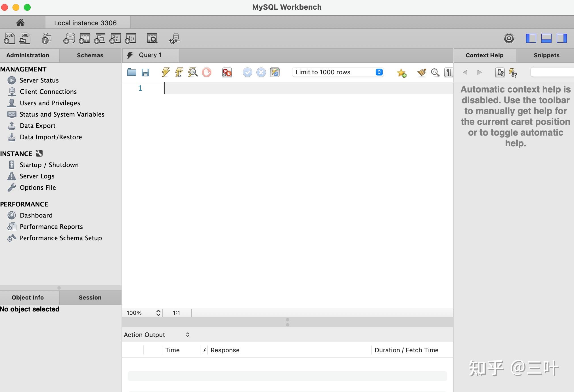The height and width of the screenshot is (392, 574).
Task: Toggle stop-script-on-error mode
Action: (x=227, y=72)
